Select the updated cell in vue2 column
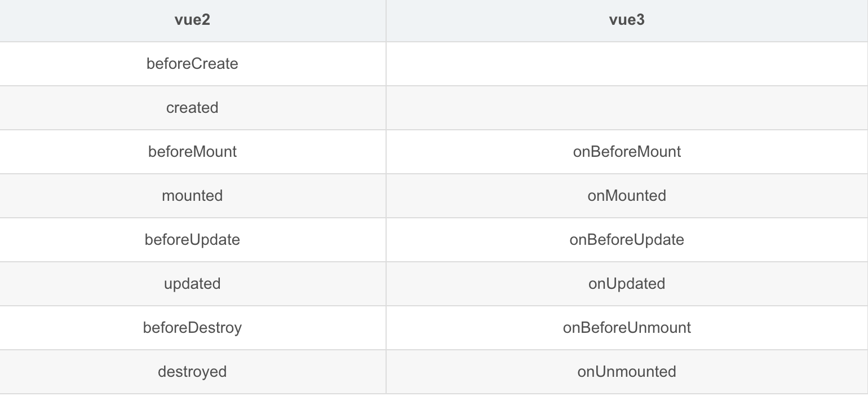This screenshot has width=868, height=396. (x=192, y=284)
